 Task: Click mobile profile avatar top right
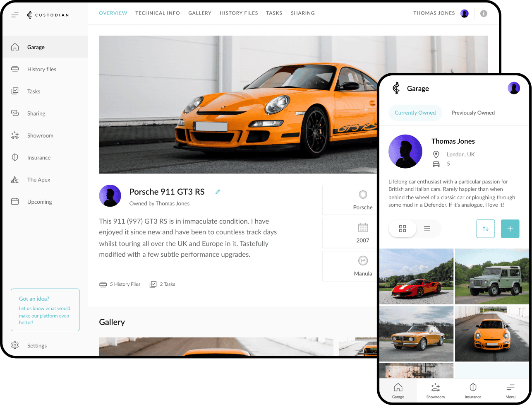point(514,88)
